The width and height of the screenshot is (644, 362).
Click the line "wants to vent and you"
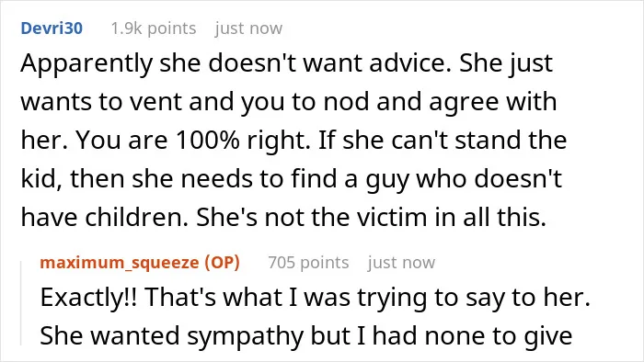[x=289, y=102]
